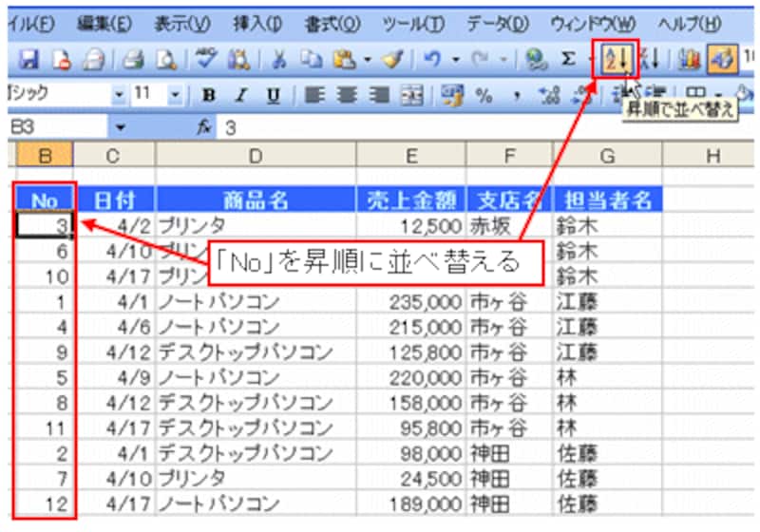Select the 商品名 header cell
Image resolution: width=760 pixels, height=532 pixels.
(x=256, y=199)
